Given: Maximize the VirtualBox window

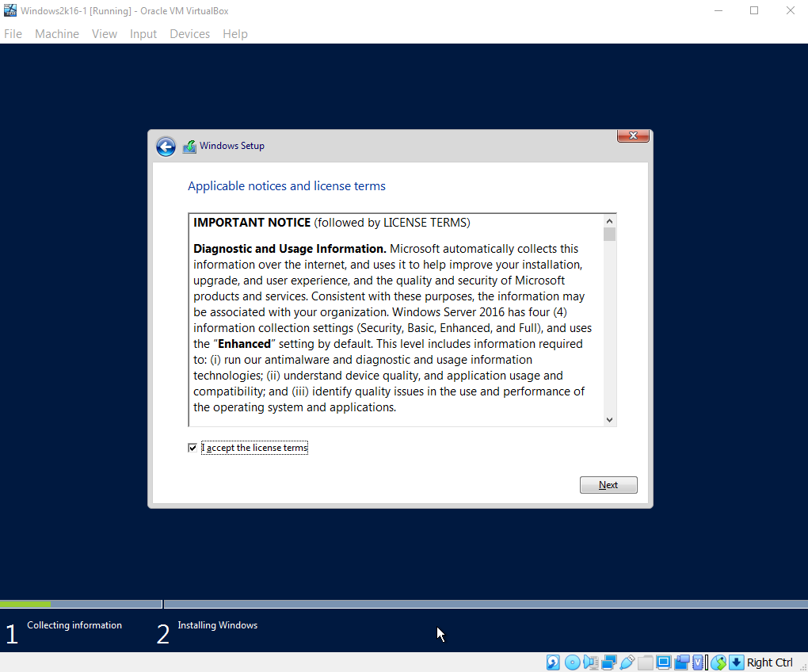Looking at the screenshot, I should tap(754, 10).
